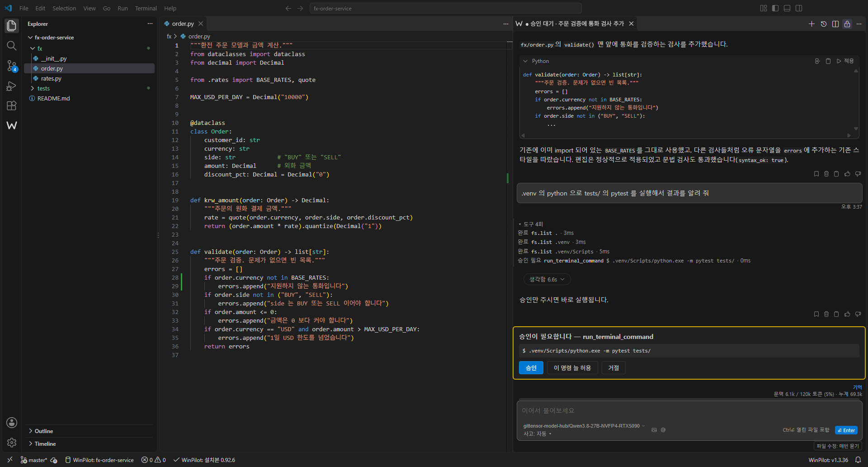
Task: Insert code block at cursor icon
Action: [817, 61]
